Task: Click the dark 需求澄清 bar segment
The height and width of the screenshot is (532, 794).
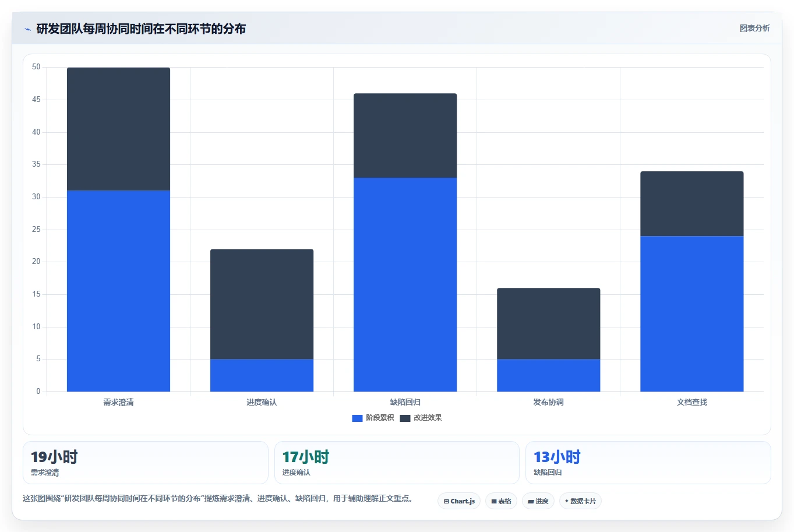Action: click(118, 129)
